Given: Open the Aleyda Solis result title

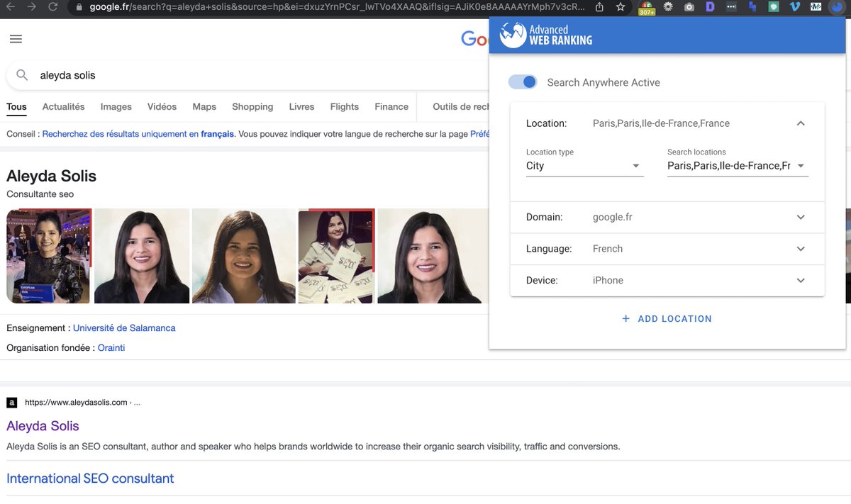Looking at the screenshot, I should pyautogui.click(x=43, y=426).
